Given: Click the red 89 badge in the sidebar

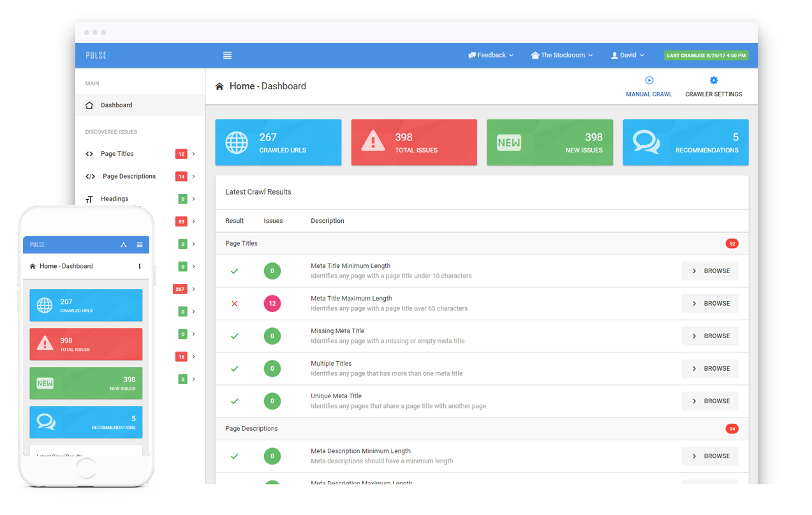Looking at the screenshot, I should click(x=181, y=221).
